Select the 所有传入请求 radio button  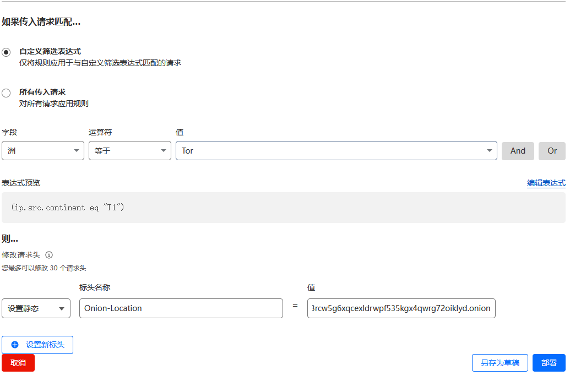coord(6,93)
